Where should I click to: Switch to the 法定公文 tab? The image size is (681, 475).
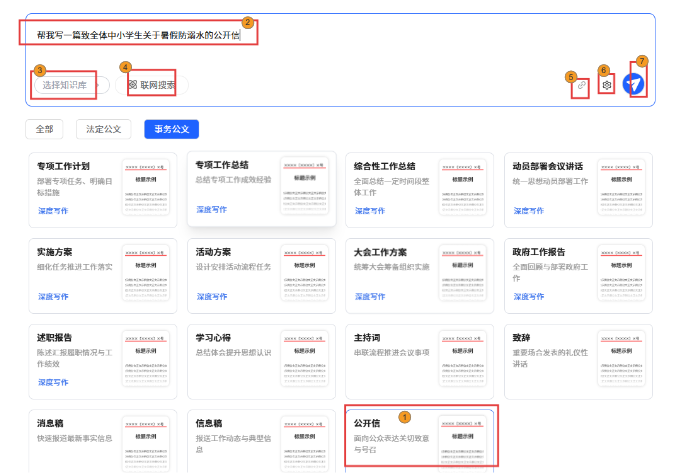click(103, 129)
